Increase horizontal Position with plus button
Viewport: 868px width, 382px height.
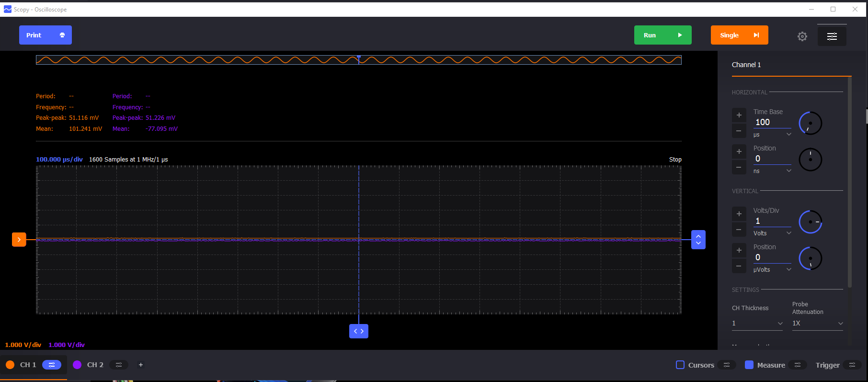point(739,151)
